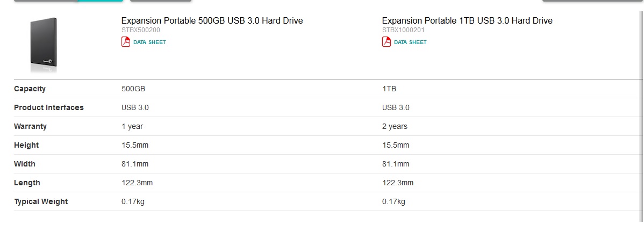Open the DATA SHEET link under STBX500200
This screenshot has width=644, height=232.
coord(149,42)
